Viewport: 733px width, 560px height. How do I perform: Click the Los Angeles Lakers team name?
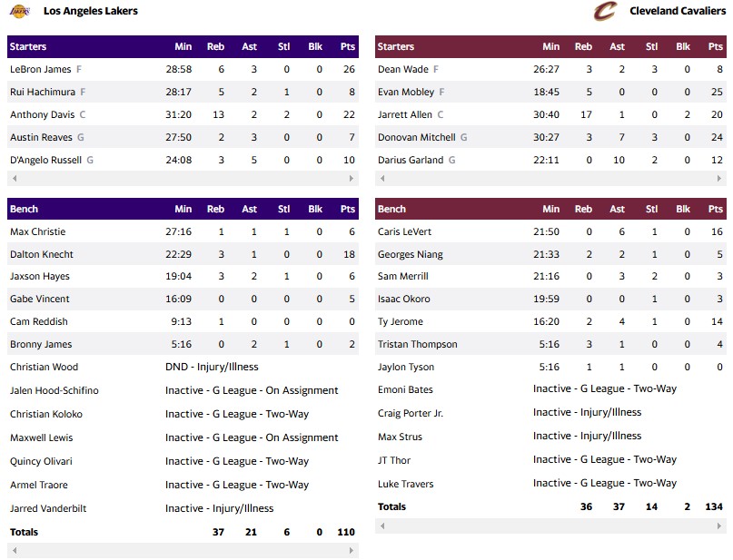[91, 11]
